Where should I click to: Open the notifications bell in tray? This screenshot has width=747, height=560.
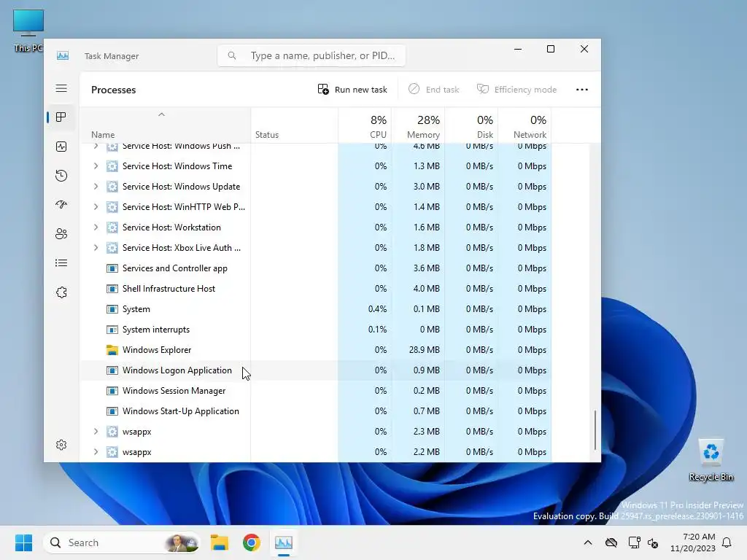[727, 542]
